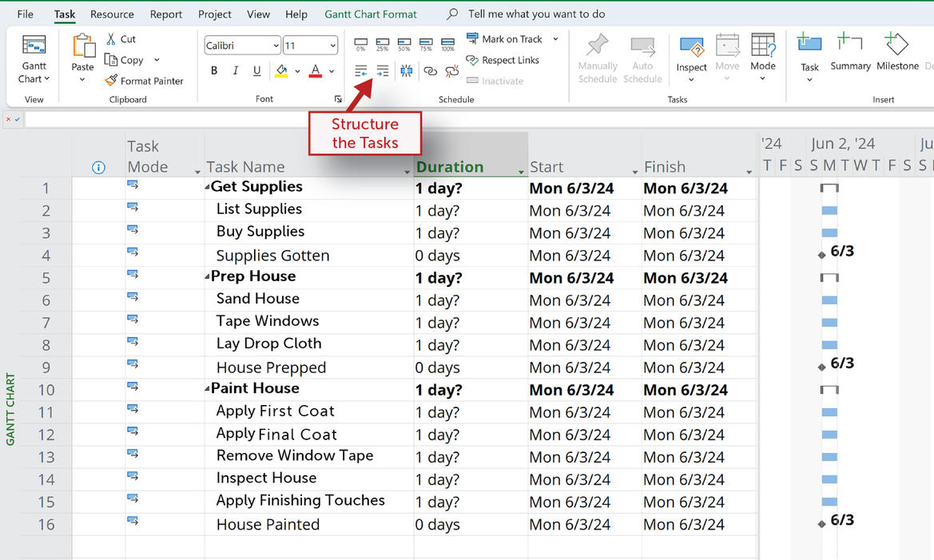This screenshot has height=560, width=934.
Task: Cancel the entry in the entry bar
Action: [x=8, y=119]
